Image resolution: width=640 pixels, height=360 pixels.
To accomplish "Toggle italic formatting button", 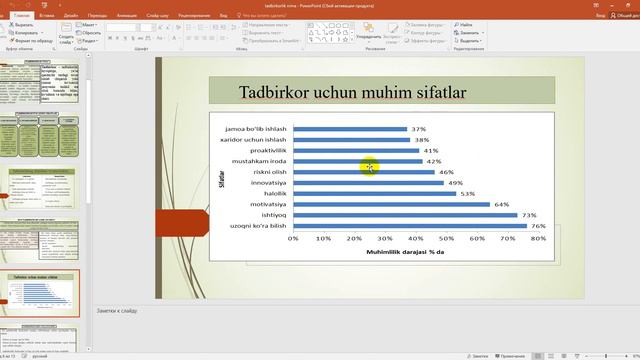I will click(x=118, y=38).
